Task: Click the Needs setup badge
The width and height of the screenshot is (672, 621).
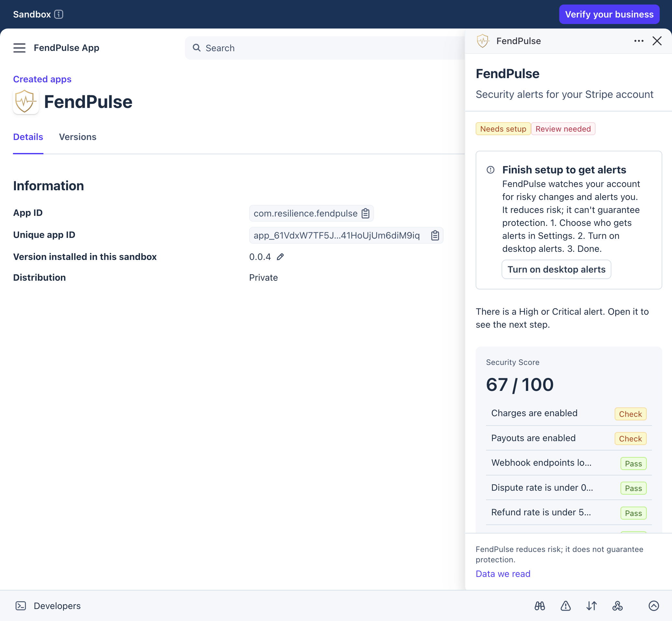Action: 503,129
